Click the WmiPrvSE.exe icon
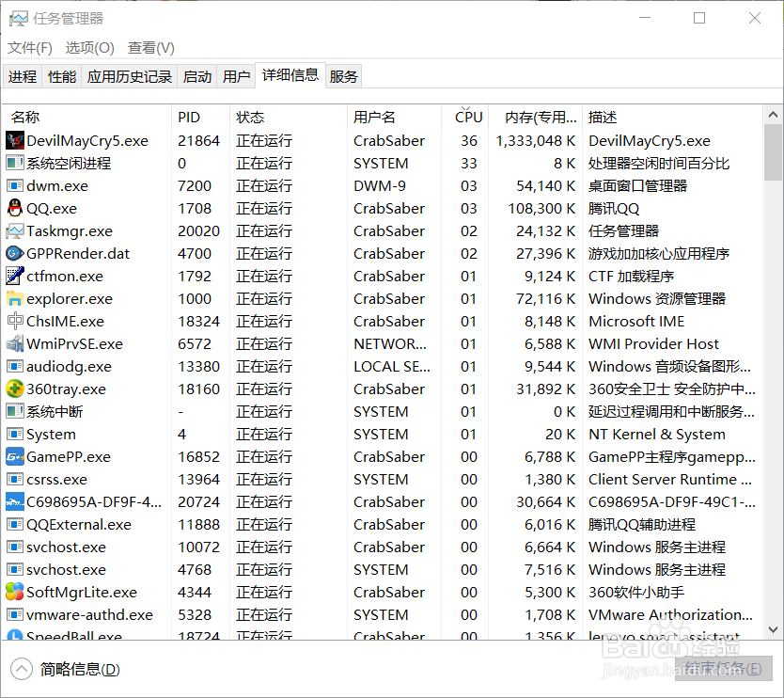784x698 pixels. pyautogui.click(x=14, y=343)
